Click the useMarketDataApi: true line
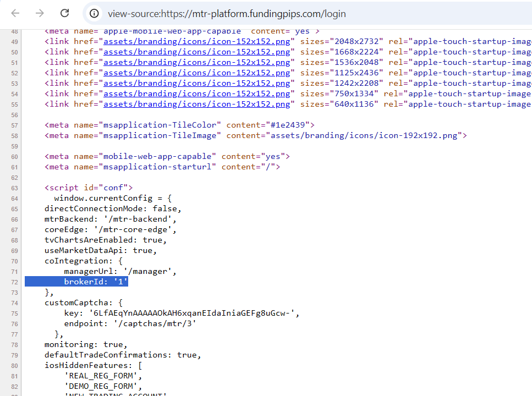This screenshot has height=396, width=532. click(x=101, y=250)
